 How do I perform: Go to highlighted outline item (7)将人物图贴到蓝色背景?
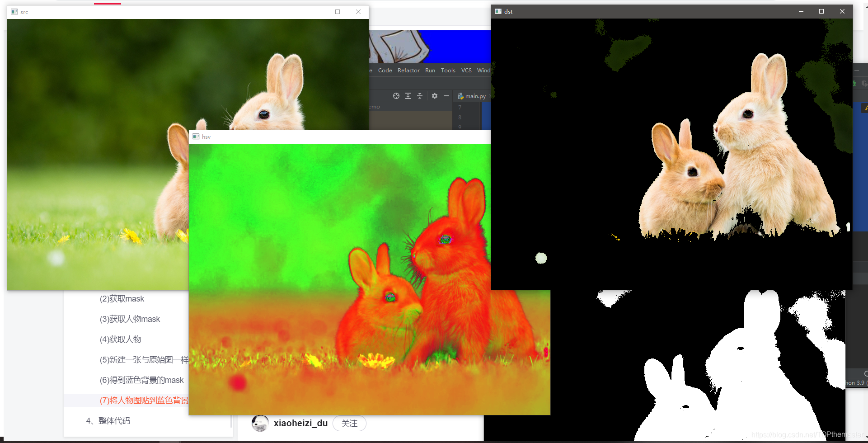coord(144,401)
